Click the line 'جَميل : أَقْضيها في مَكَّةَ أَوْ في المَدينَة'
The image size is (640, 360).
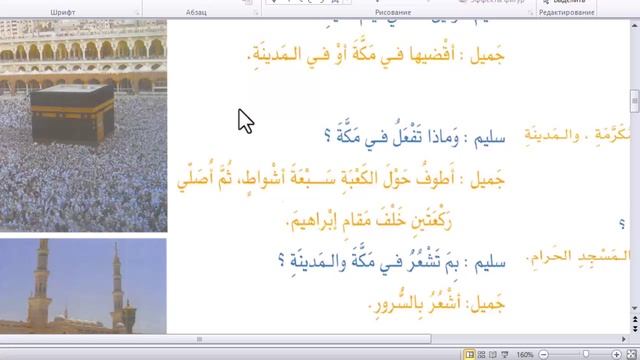click(376, 55)
